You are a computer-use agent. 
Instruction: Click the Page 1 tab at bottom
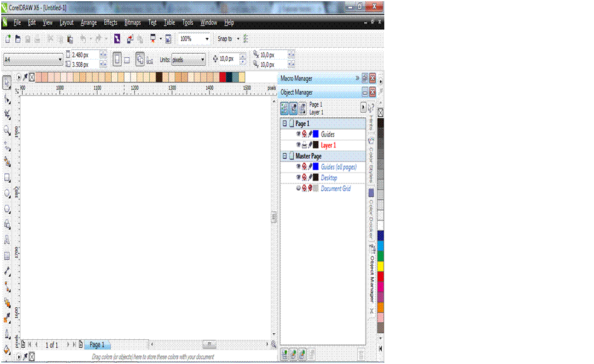pyautogui.click(x=97, y=345)
